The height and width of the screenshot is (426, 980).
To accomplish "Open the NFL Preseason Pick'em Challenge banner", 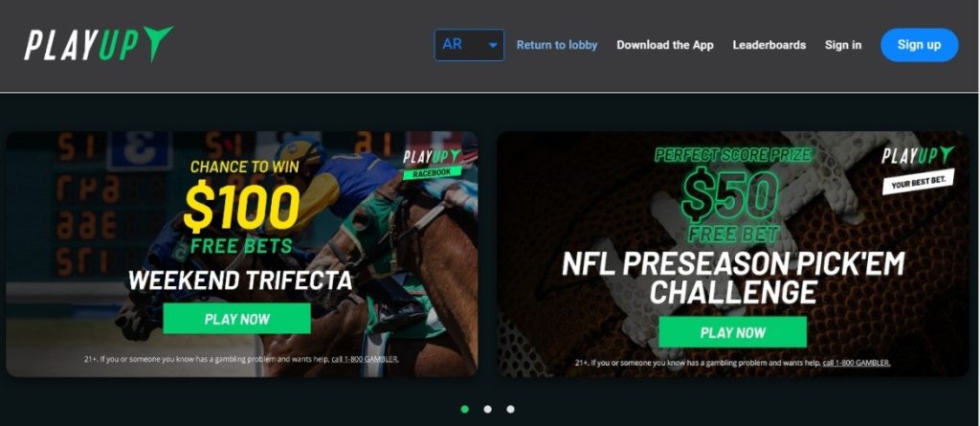I will click(x=733, y=254).
